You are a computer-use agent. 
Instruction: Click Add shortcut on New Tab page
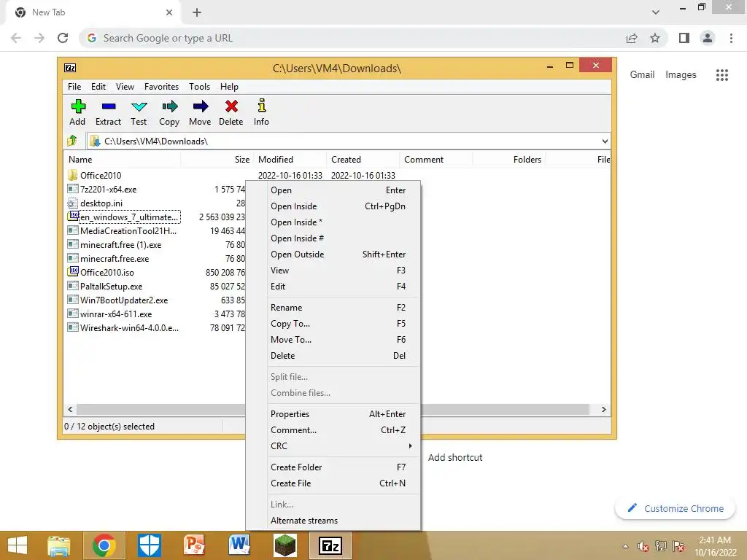coord(455,458)
